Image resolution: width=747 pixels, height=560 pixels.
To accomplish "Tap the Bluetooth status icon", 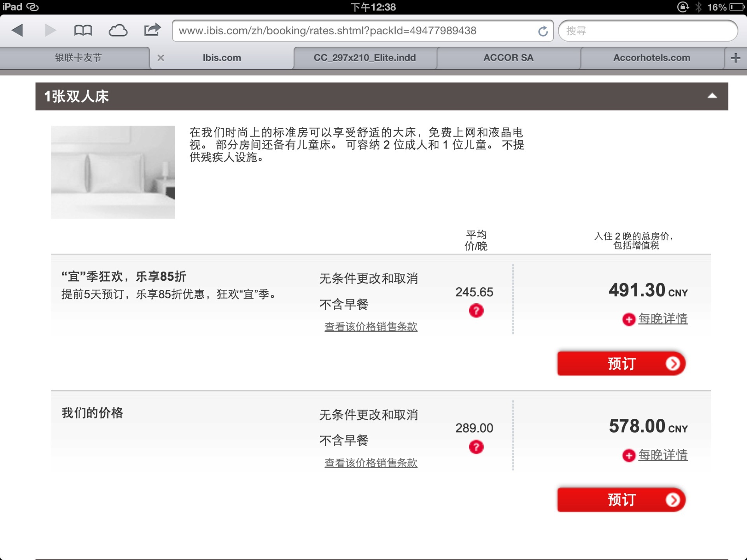I will click(x=699, y=7).
